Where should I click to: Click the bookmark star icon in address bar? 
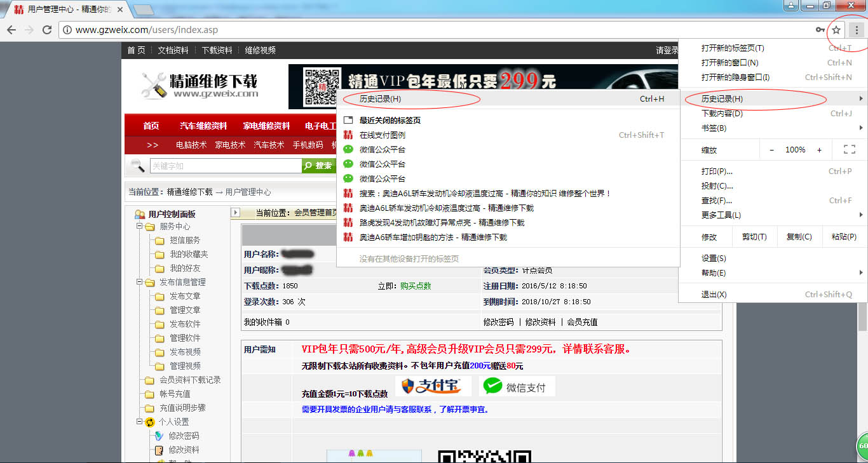[x=836, y=30]
